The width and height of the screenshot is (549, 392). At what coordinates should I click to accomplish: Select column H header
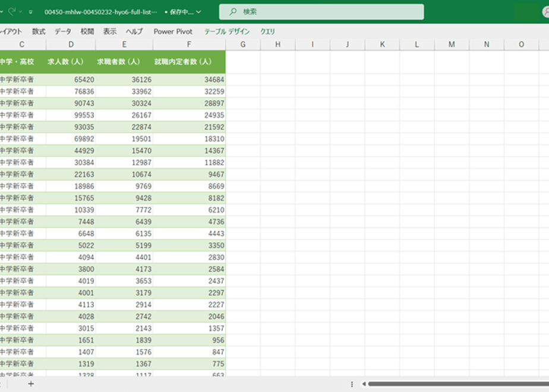point(277,45)
